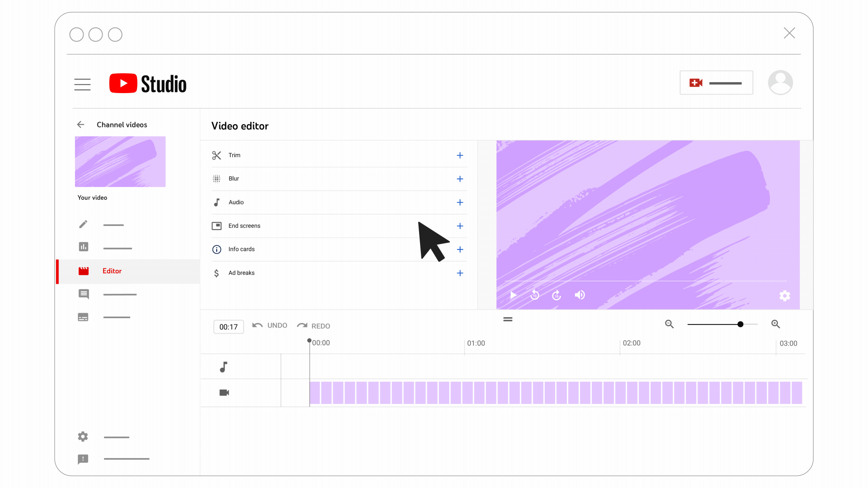The image size is (868, 488).
Task: Click the Create video camera button
Action: point(716,83)
